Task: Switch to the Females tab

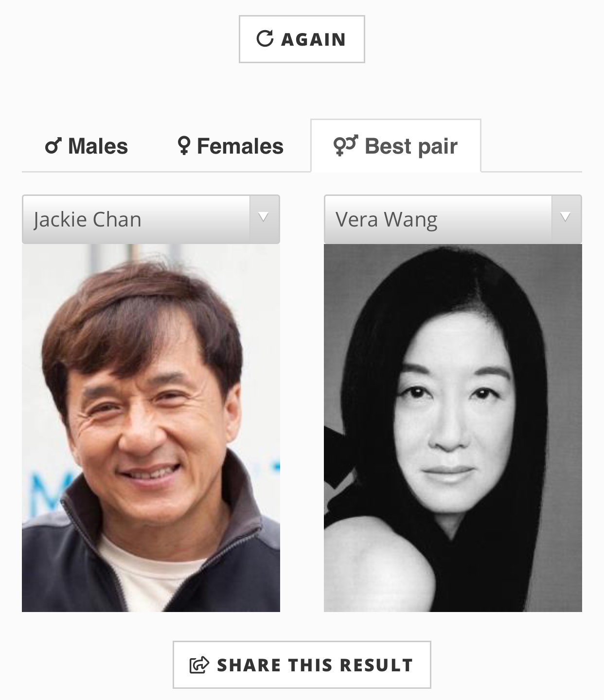Action: [x=231, y=146]
